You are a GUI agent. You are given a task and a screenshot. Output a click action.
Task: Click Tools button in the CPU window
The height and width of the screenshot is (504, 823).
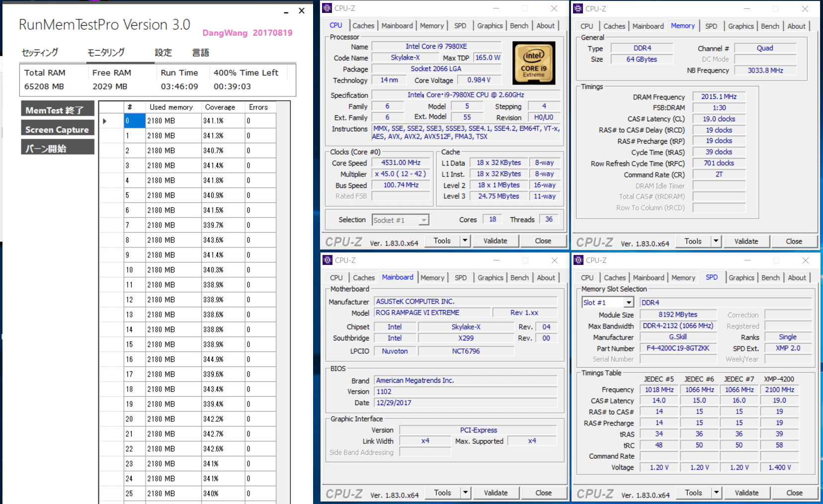click(442, 241)
